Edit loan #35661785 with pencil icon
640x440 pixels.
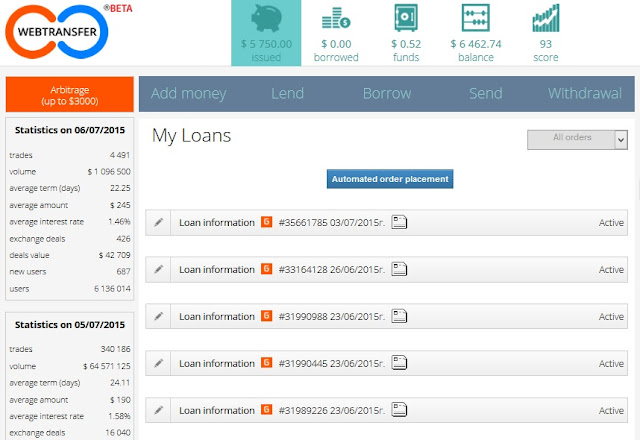(x=158, y=222)
